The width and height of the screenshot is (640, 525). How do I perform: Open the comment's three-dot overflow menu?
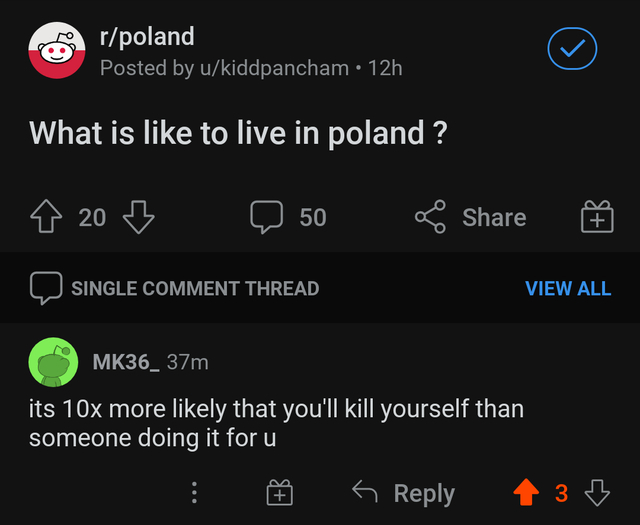[194, 492]
